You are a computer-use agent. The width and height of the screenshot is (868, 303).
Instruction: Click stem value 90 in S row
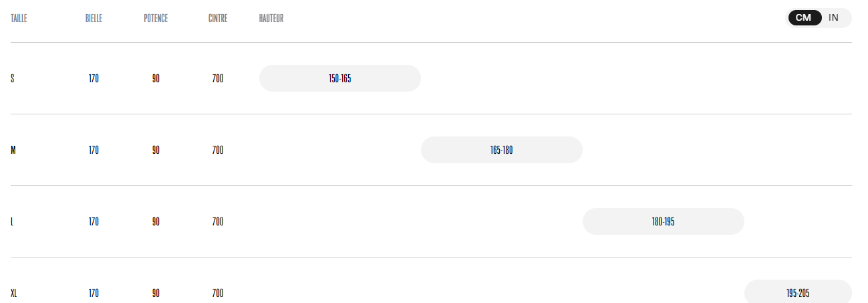point(156,78)
